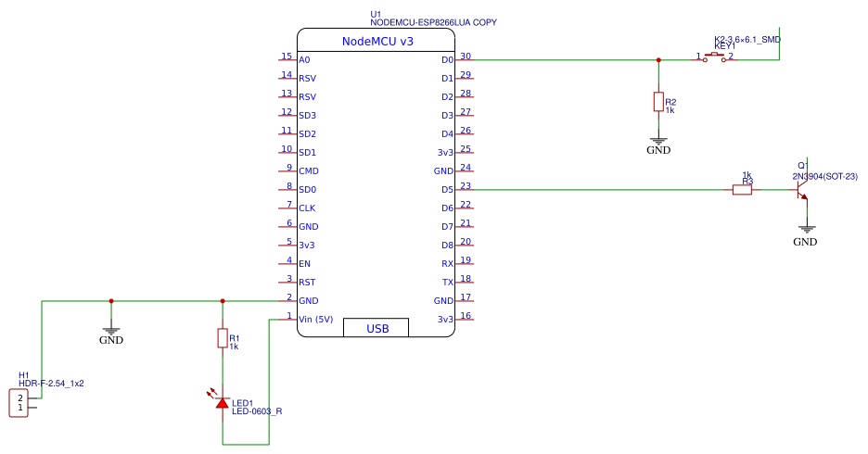Viewport: 868px width, 454px height.
Task: Click pin label SD0
Action: (307, 190)
